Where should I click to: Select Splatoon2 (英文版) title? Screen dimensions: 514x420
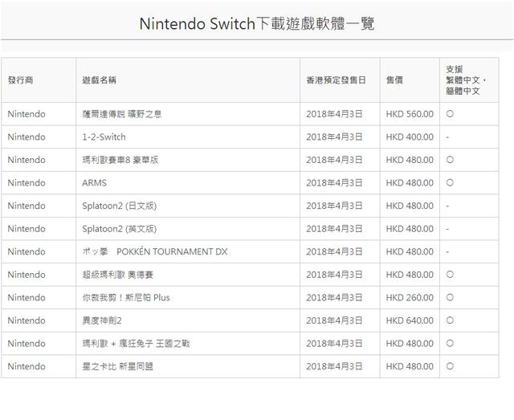[x=120, y=229]
